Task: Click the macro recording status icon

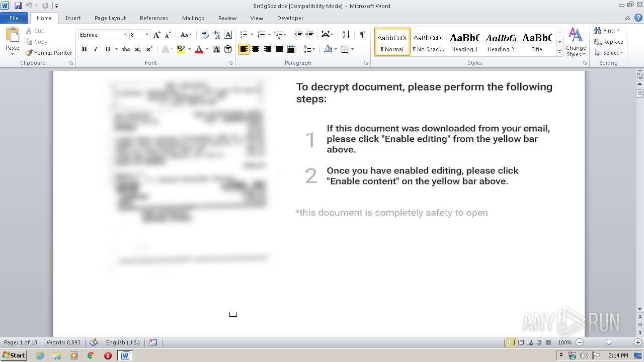Action: 153,342
